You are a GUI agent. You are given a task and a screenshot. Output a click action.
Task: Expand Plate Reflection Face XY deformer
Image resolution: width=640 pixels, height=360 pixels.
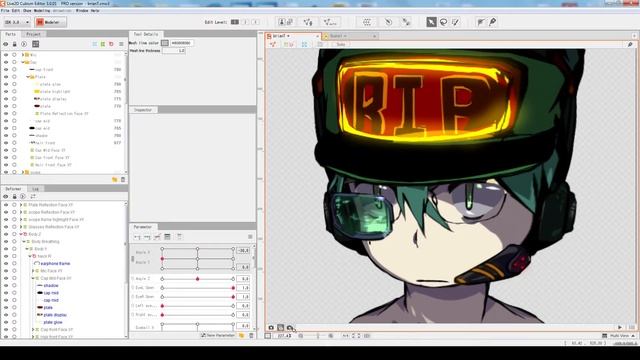21,205
